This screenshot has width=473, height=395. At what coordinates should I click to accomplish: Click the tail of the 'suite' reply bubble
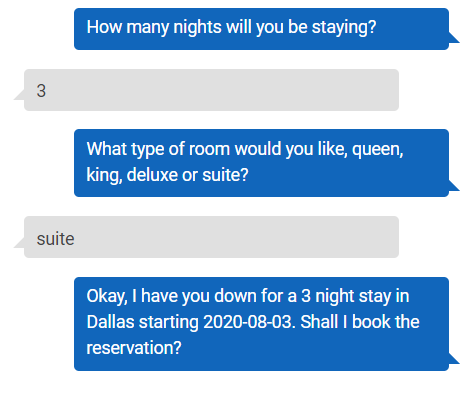19,243
